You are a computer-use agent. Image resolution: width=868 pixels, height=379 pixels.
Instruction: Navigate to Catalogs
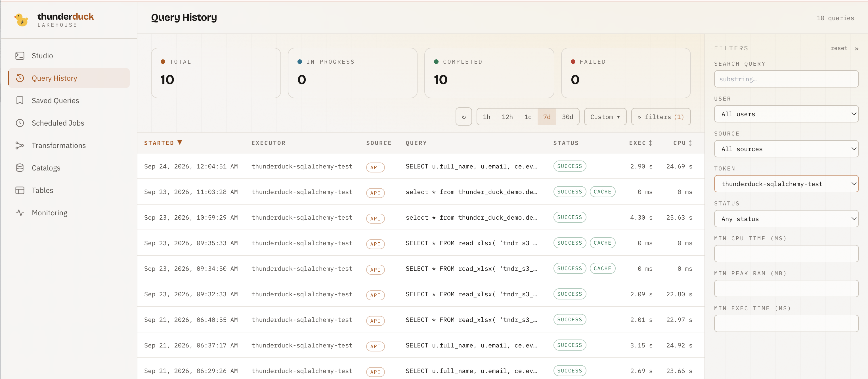click(x=69, y=168)
